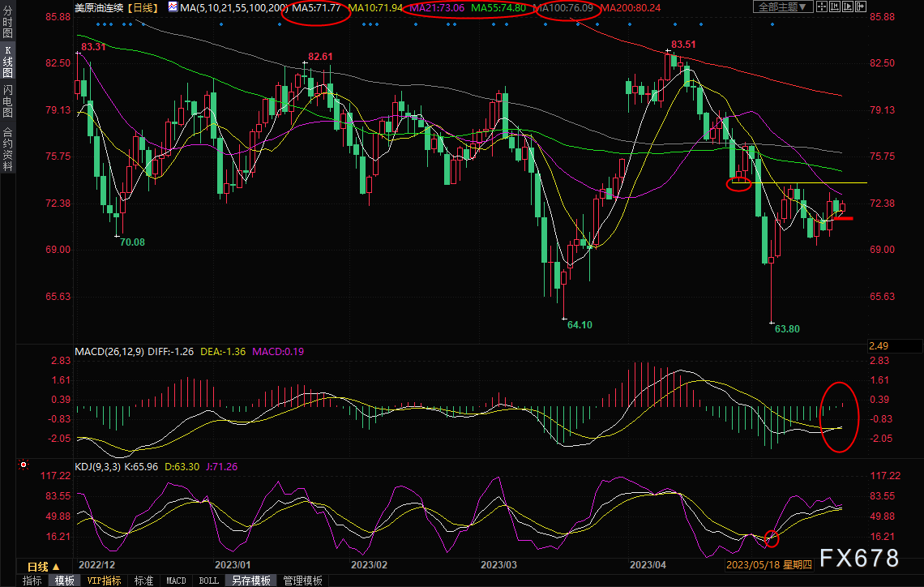Click the MA21:73.06 value
Image resolution: width=924 pixels, height=587 pixels.
(437, 7)
